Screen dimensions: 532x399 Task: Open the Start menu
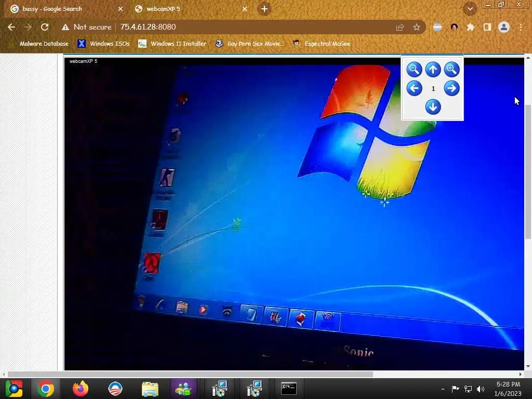click(14, 389)
